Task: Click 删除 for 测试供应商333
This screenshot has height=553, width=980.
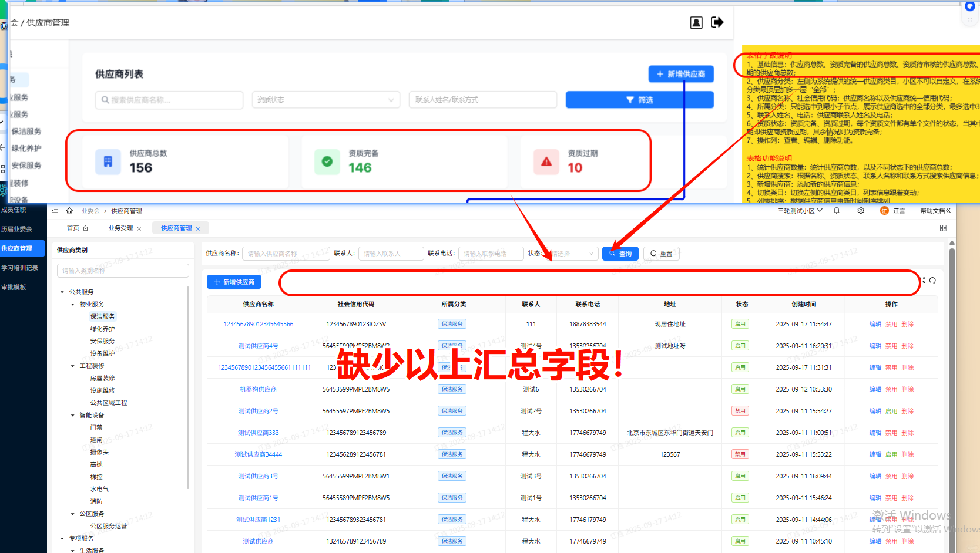Action: [x=908, y=433]
